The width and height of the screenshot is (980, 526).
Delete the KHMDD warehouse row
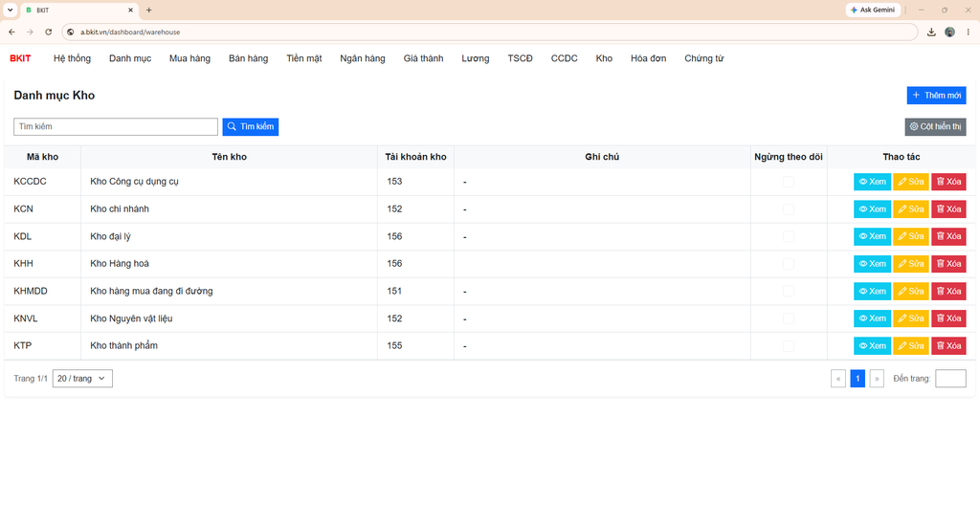[x=948, y=291]
